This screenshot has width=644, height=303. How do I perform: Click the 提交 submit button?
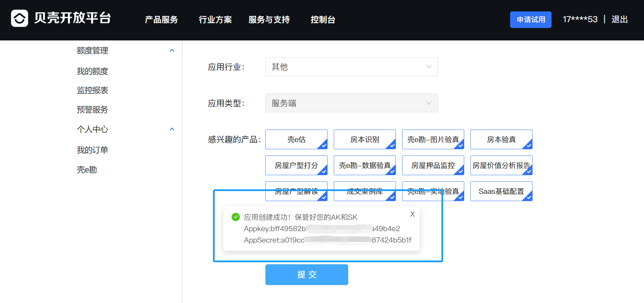pos(307,275)
